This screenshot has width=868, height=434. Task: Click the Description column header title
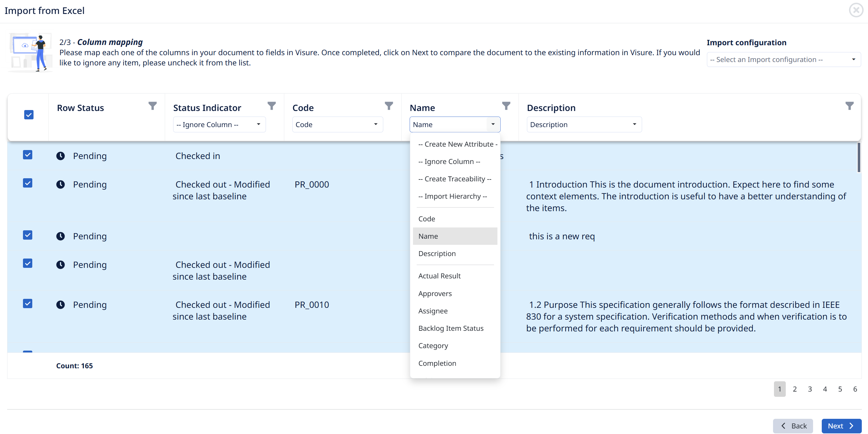point(551,108)
